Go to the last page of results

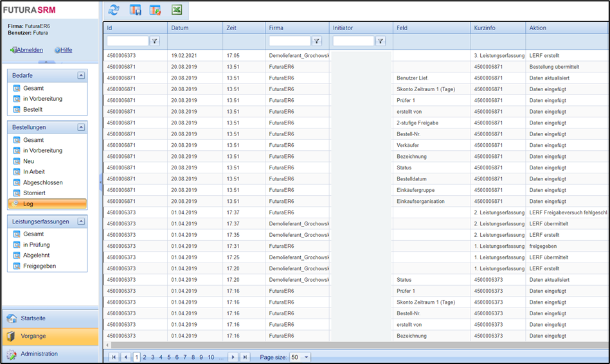tap(245, 357)
